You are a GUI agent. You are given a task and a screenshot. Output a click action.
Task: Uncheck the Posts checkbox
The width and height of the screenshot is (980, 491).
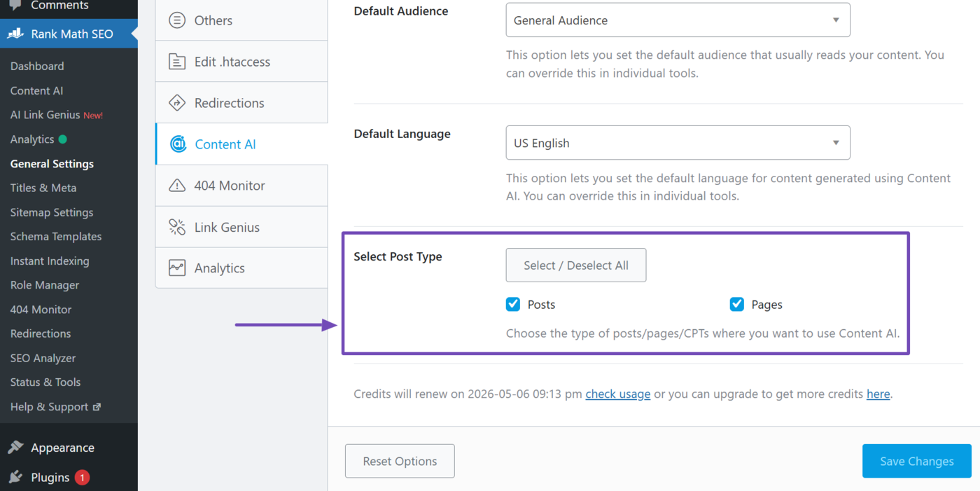point(513,304)
